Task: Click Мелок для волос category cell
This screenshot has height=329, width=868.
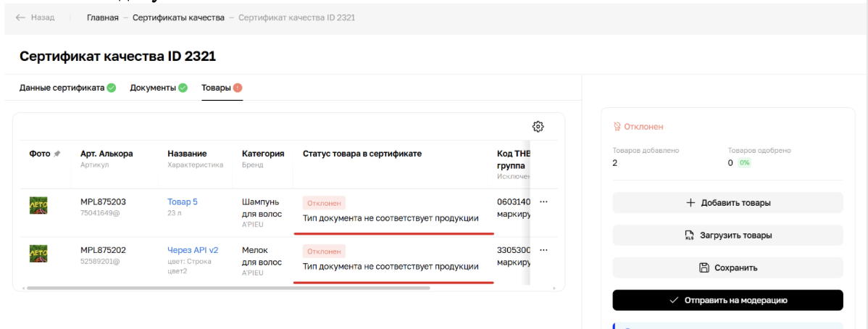Action: tap(262, 256)
